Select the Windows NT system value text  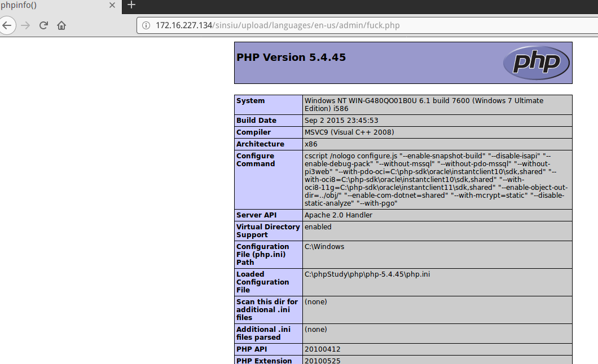[x=424, y=105]
